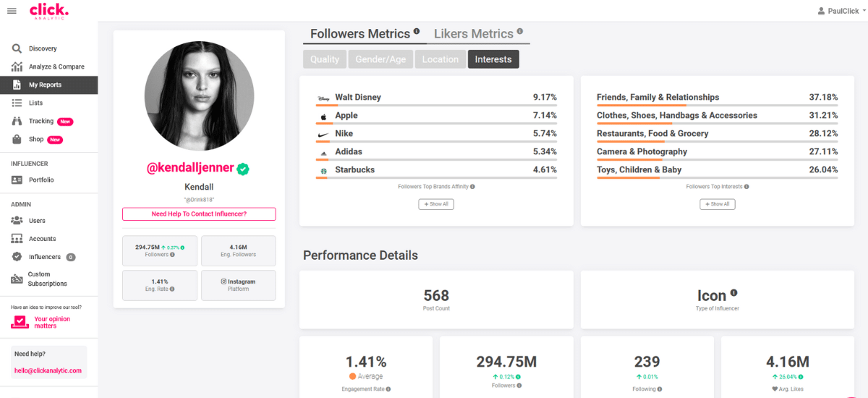The image size is (868, 398).
Task: Open Portfolio under Influencer
Action: click(41, 180)
